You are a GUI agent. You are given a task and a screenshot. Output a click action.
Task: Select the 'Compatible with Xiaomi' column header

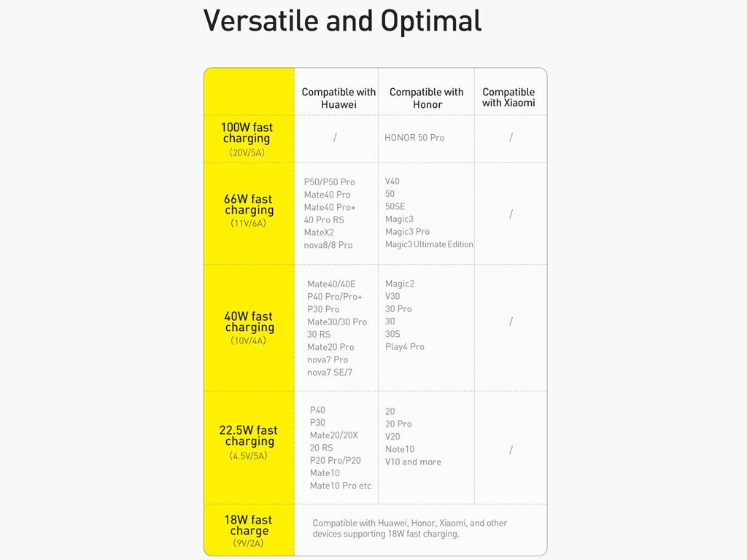508,98
